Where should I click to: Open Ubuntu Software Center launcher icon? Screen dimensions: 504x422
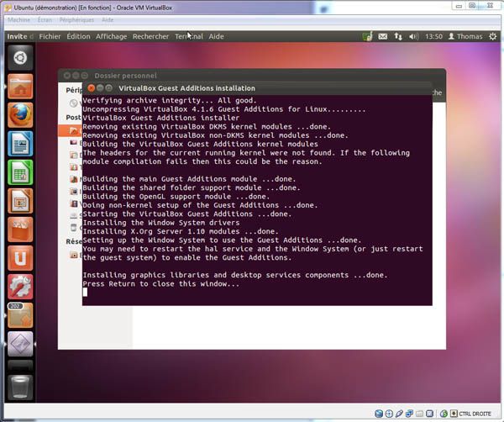(20, 229)
